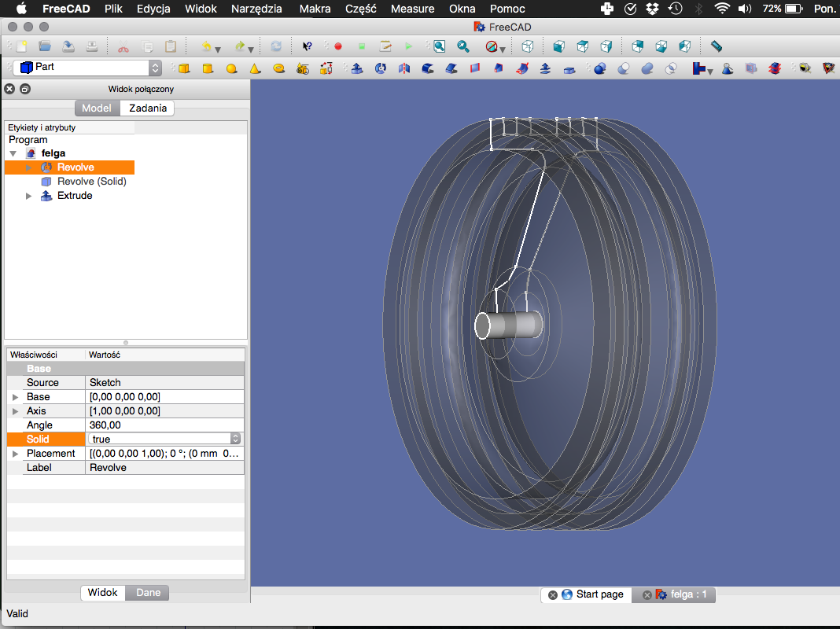
Task: Select the Box primitive tool
Action: point(183,68)
